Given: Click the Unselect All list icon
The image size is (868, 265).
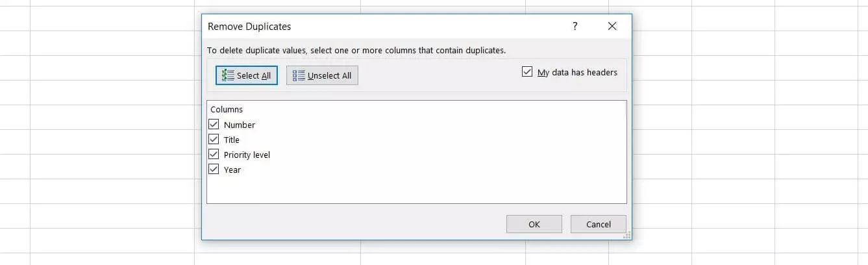Looking at the screenshot, I should coord(299,75).
